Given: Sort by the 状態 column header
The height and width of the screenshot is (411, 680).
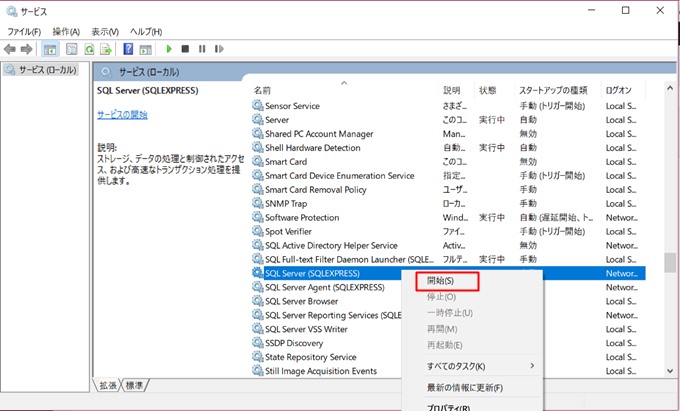Looking at the screenshot, I should [x=487, y=90].
